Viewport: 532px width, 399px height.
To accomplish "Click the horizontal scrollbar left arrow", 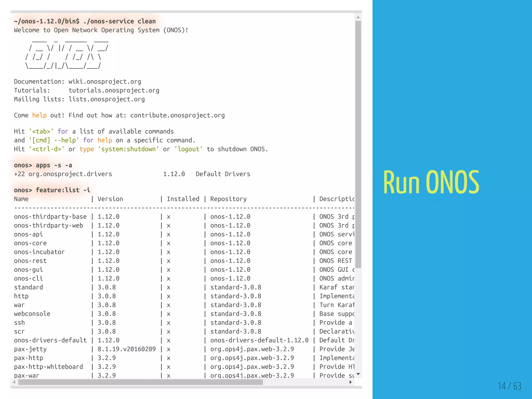I will pyautogui.click(x=14, y=382).
